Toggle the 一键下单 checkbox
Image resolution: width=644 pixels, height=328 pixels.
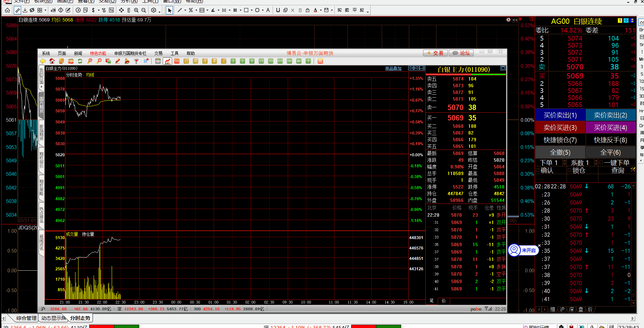tap(601, 163)
